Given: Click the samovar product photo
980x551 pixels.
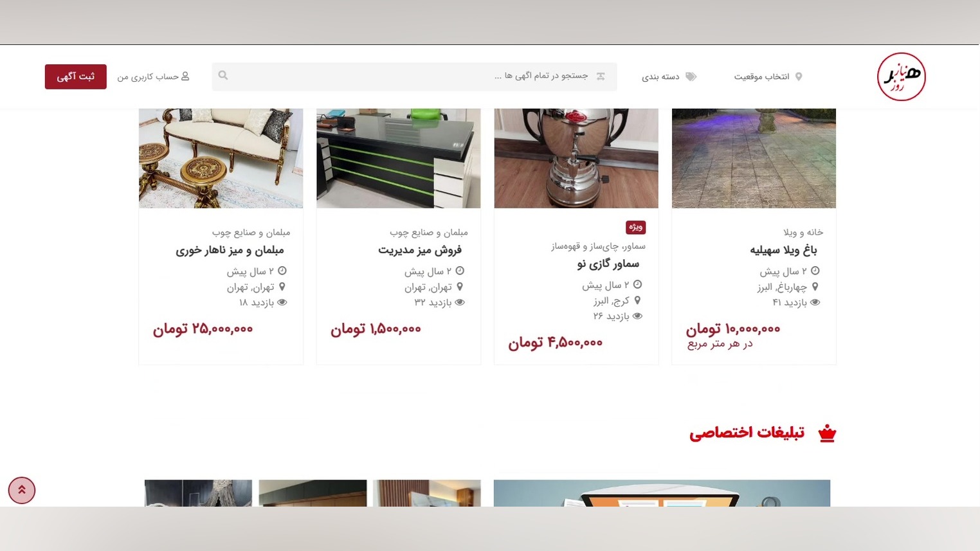Looking at the screenshot, I should [576, 158].
